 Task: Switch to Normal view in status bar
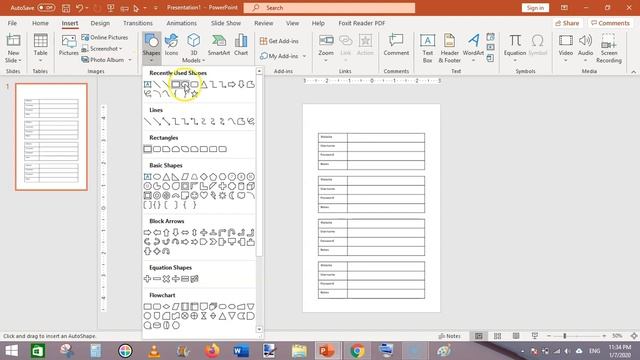(x=479, y=336)
